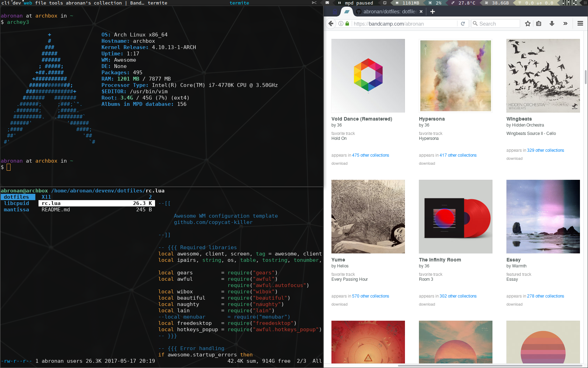Open the Firefox hamburger menu
This screenshot has width=588, height=368.
[x=580, y=23]
